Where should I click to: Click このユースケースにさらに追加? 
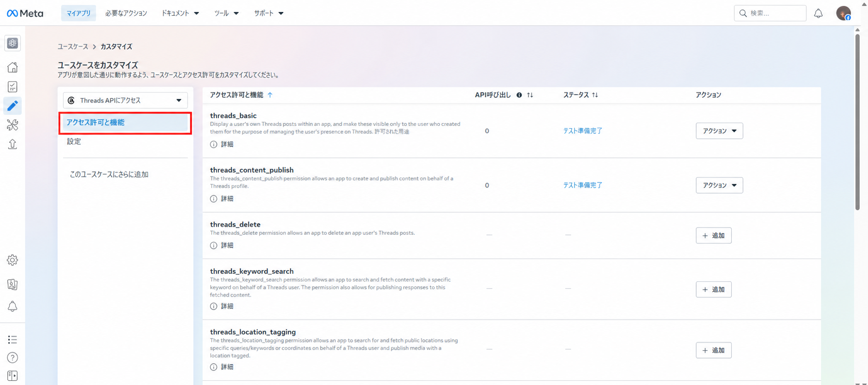[109, 174]
